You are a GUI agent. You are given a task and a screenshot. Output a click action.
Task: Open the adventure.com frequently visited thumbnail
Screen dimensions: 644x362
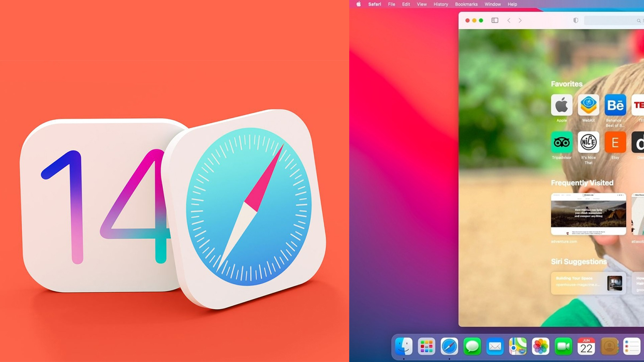tap(588, 214)
